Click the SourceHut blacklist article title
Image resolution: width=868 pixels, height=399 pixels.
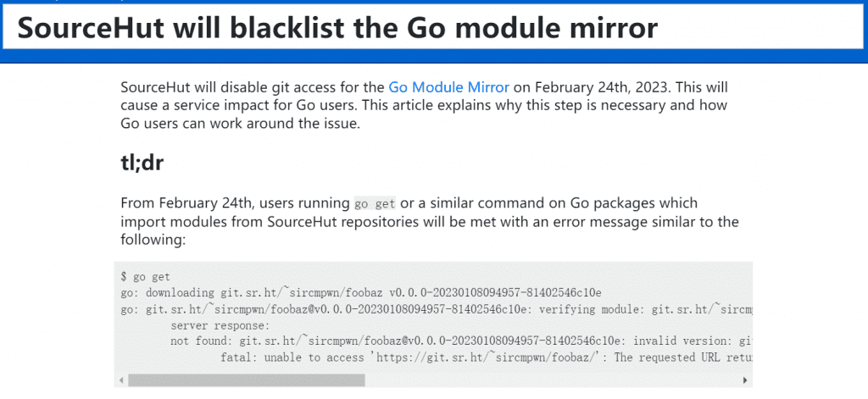tap(337, 29)
